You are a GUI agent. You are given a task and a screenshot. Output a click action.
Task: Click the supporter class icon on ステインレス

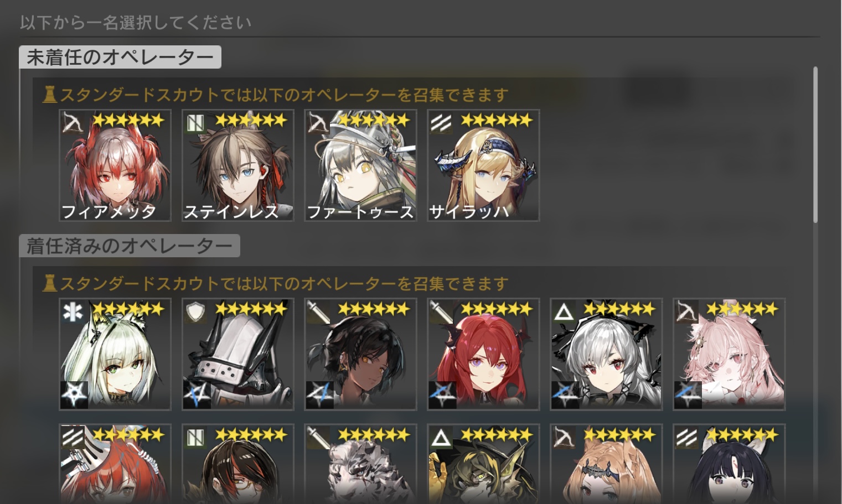coord(195,122)
